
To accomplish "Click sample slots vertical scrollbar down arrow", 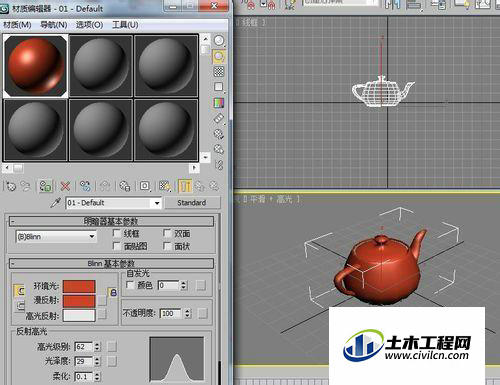I will 206,157.
